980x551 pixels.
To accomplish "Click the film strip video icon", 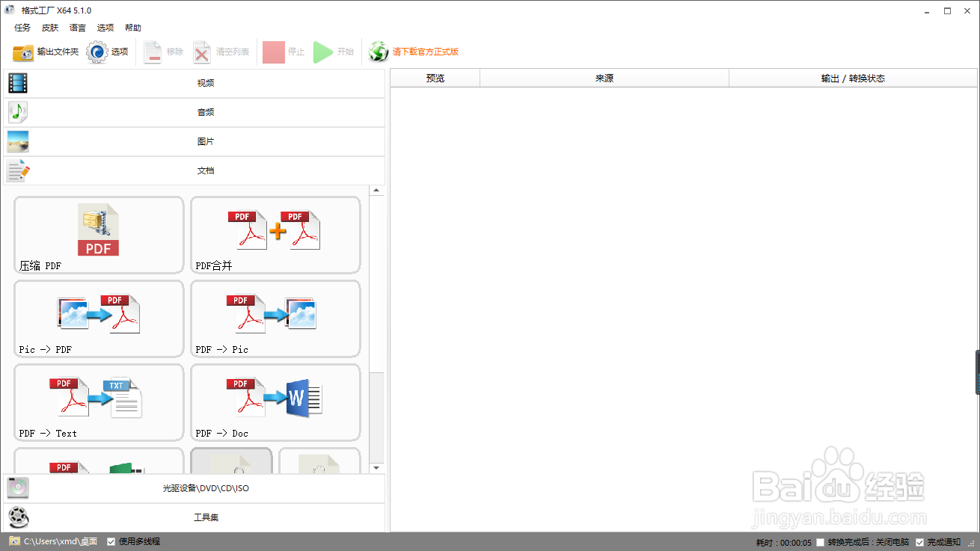I will (x=18, y=83).
